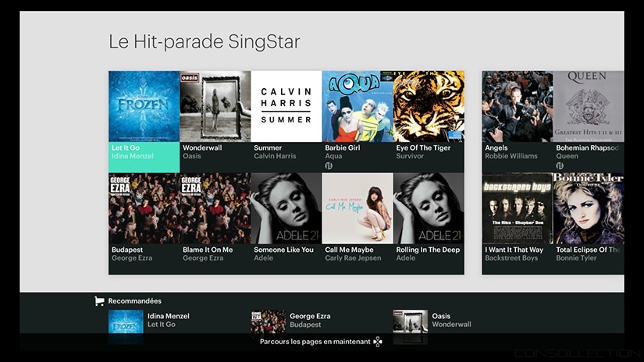Click the d-pad icon after Parcours les pages
644x362 pixels.
pyautogui.click(x=378, y=342)
